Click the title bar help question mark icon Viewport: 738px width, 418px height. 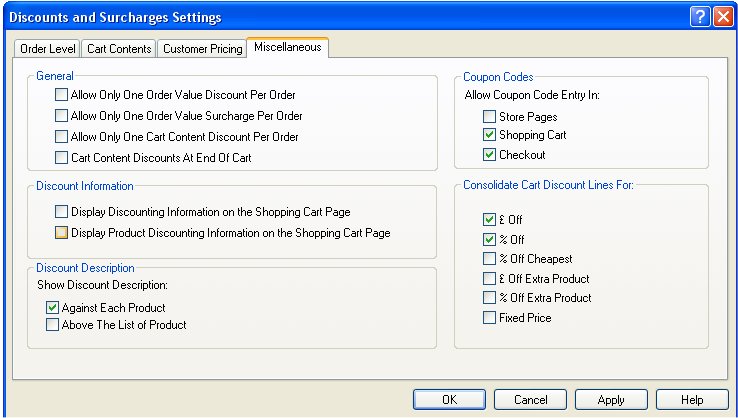pos(700,17)
